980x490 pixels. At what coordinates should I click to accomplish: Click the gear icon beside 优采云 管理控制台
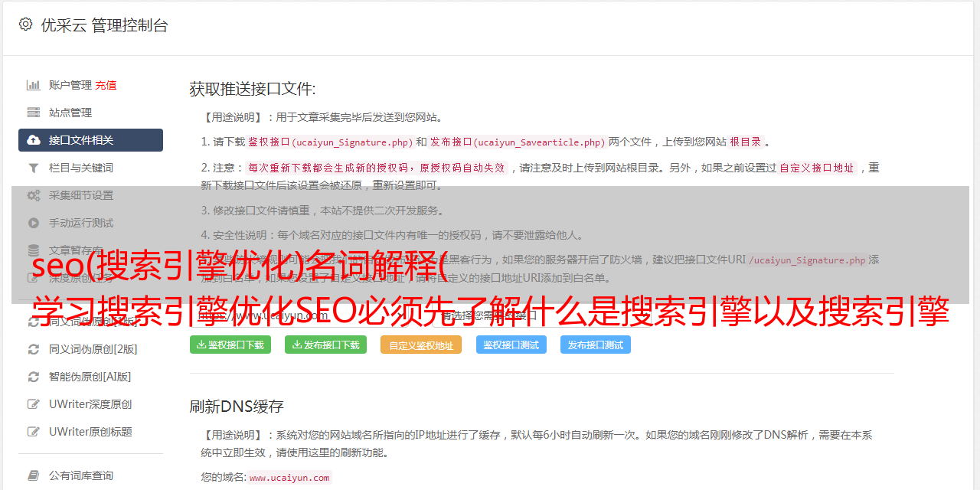pos(25,24)
